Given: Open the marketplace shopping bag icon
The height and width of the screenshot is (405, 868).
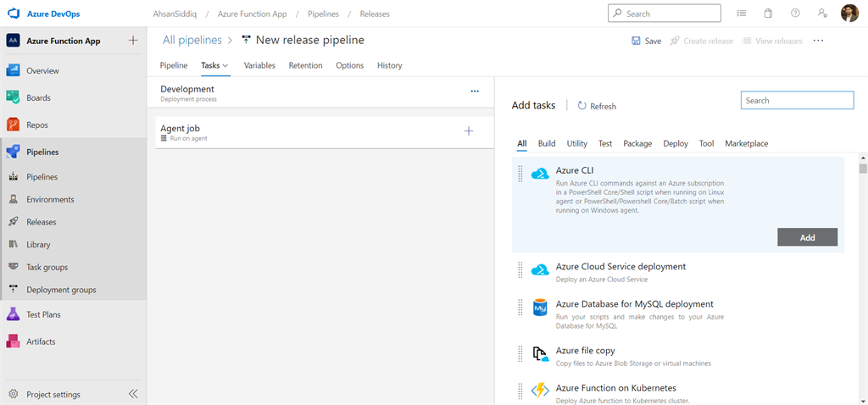Looking at the screenshot, I should 768,14.
